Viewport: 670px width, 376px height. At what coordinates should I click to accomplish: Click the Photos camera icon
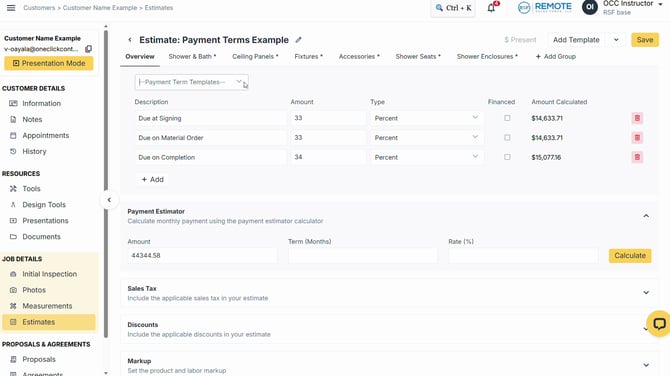tap(13, 290)
